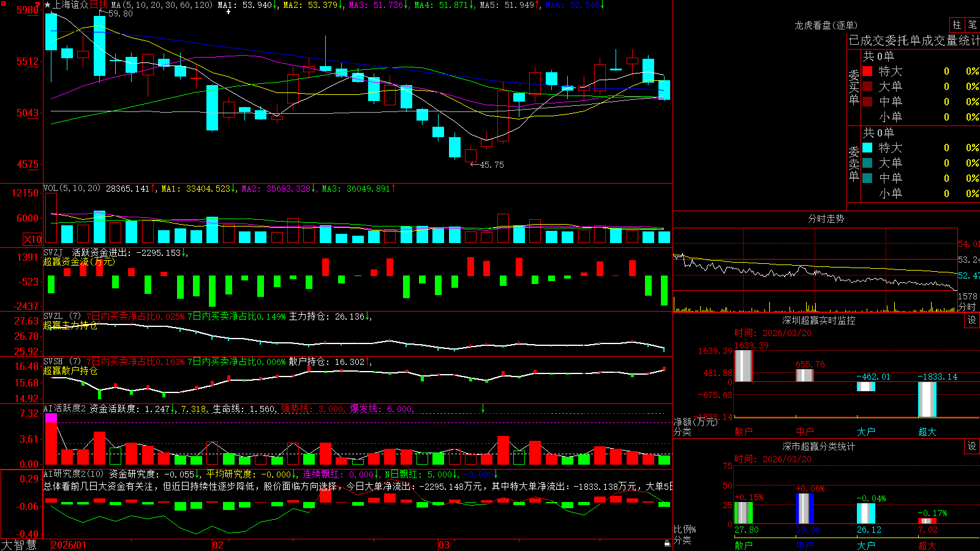The height and width of the screenshot is (551, 980).
Task: Click the 超赢主力持仓 label
Action: pyautogui.click(x=70, y=325)
